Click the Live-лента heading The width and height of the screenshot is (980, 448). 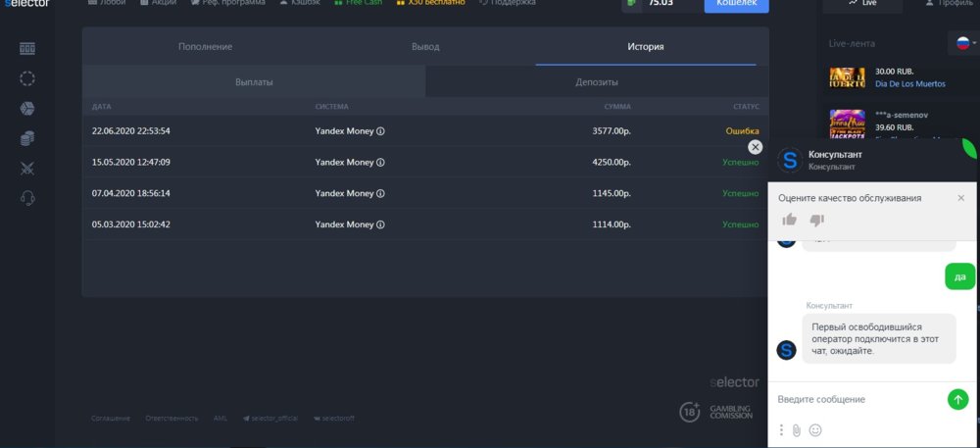click(x=852, y=44)
